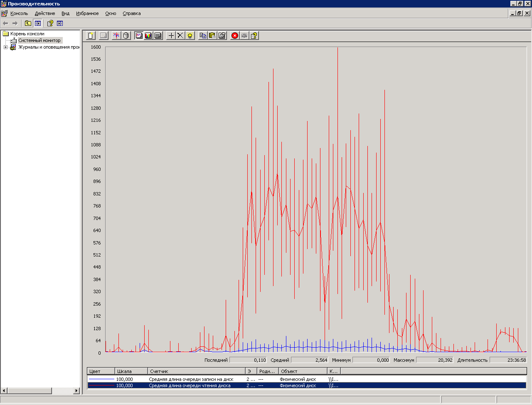The height and width of the screenshot is (405, 532).
Task: Select Системный монитор in console tree
Action: (x=39, y=40)
